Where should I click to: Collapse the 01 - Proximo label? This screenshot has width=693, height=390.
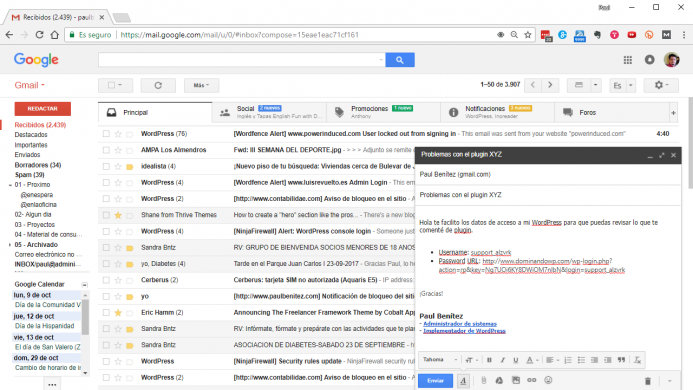point(10,185)
